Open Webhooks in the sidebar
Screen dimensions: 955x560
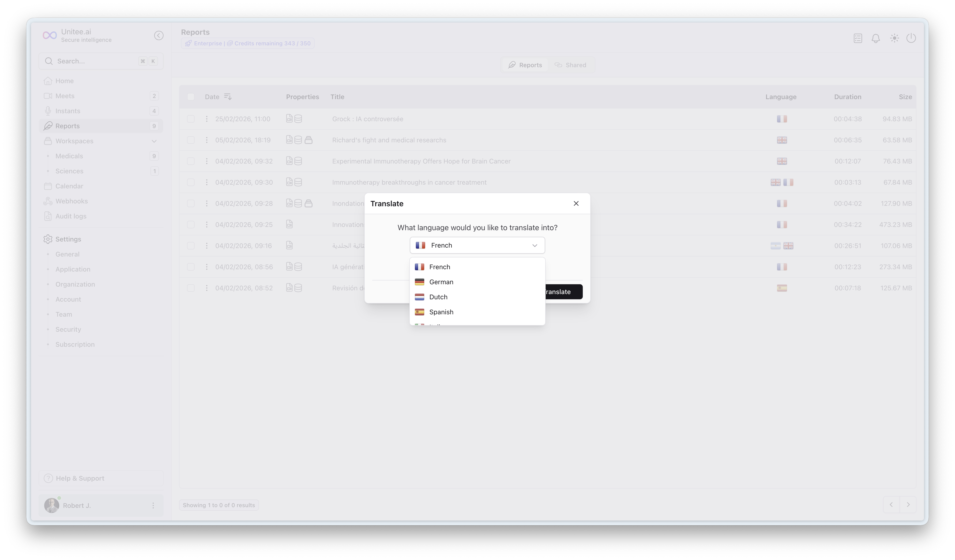(x=101, y=201)
